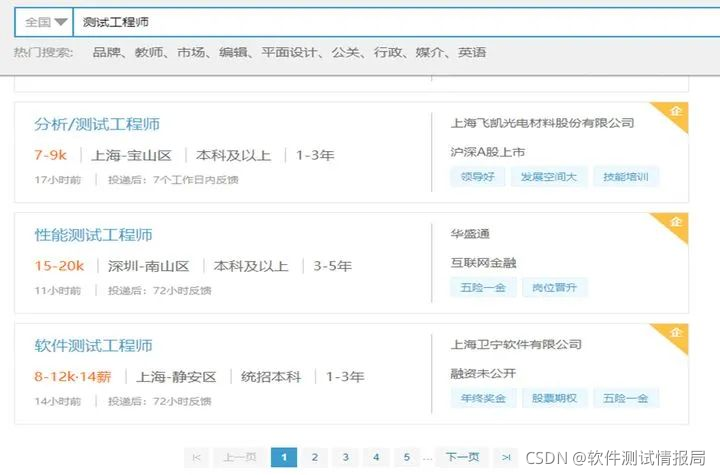Click location text 深圳-南山区

coord(148,266)
